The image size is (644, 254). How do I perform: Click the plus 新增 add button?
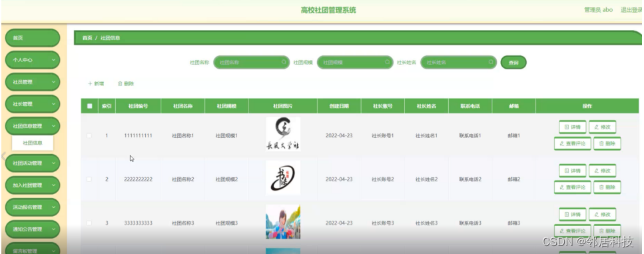[96, 83]
